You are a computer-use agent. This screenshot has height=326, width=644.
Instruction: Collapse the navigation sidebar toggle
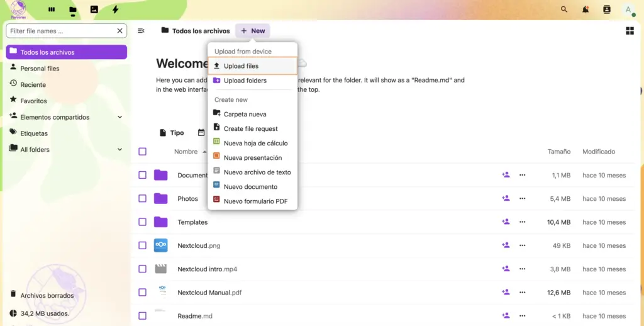click(x=142, y=31)
